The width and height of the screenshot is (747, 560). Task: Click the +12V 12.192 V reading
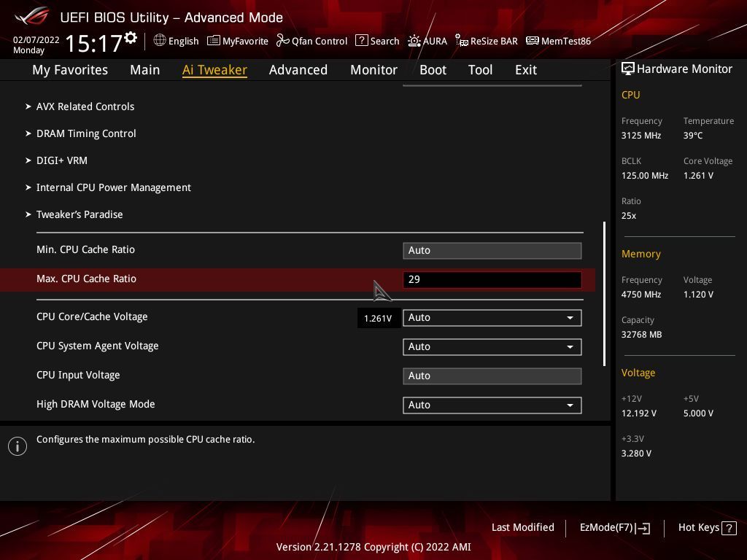638,413
